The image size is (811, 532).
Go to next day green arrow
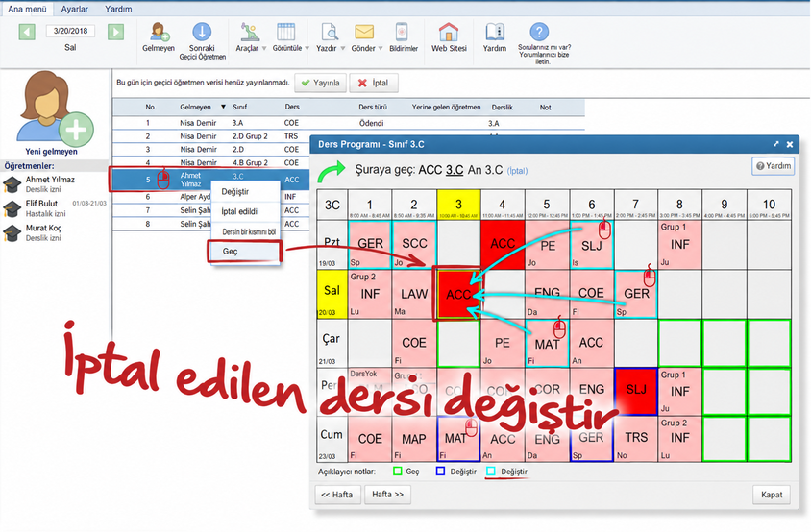click(x=116, y=32)
